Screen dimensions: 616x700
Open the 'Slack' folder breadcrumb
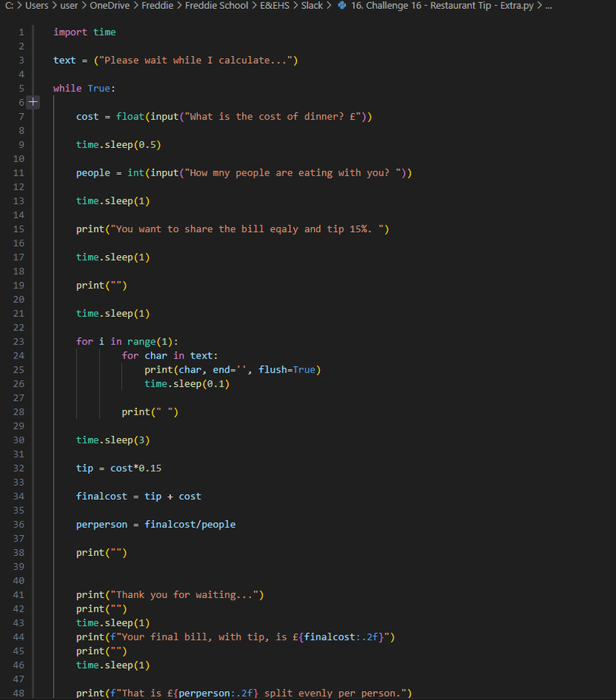312,6
